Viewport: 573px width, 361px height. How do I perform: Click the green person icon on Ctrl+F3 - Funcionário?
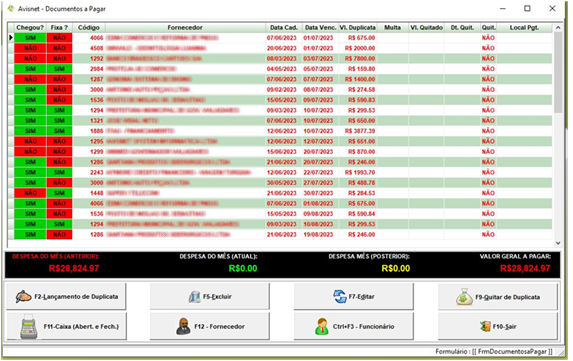322,326
